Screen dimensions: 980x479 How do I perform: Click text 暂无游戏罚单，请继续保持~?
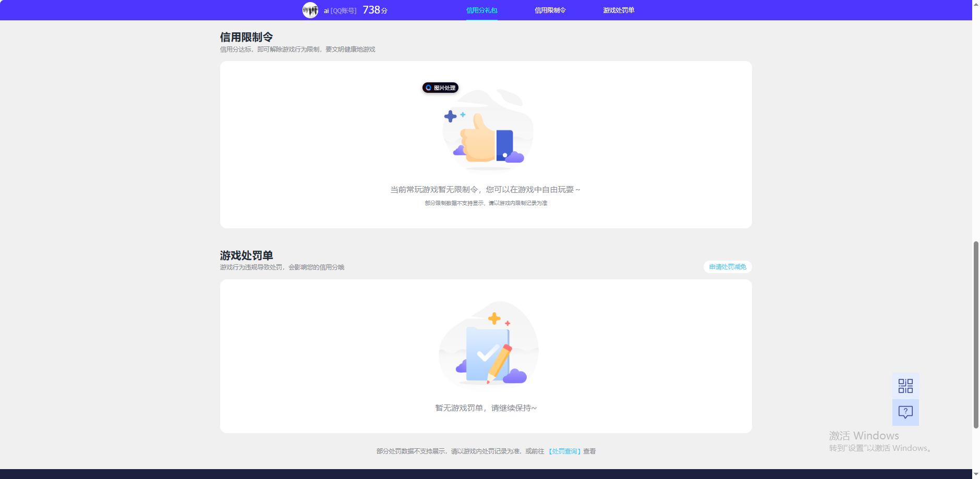click(x=486, y=408)
